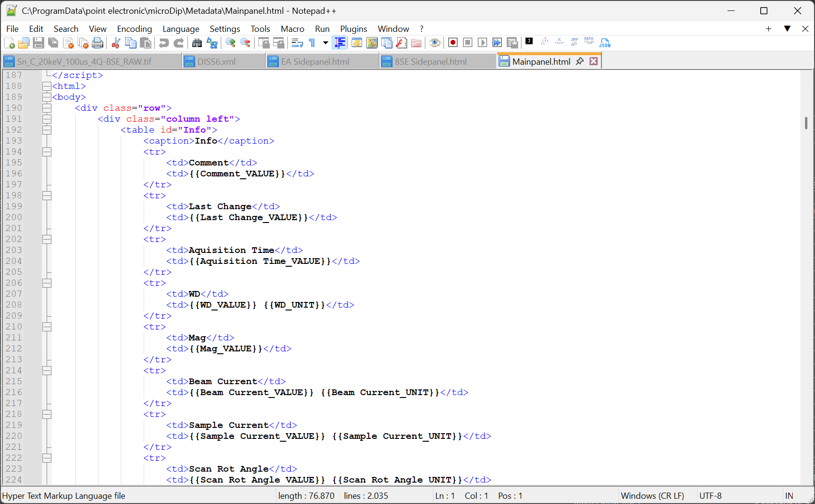815x504 pixels.
Task: Undo the last edit via toolbar
Action: click(x=164, y=43)
